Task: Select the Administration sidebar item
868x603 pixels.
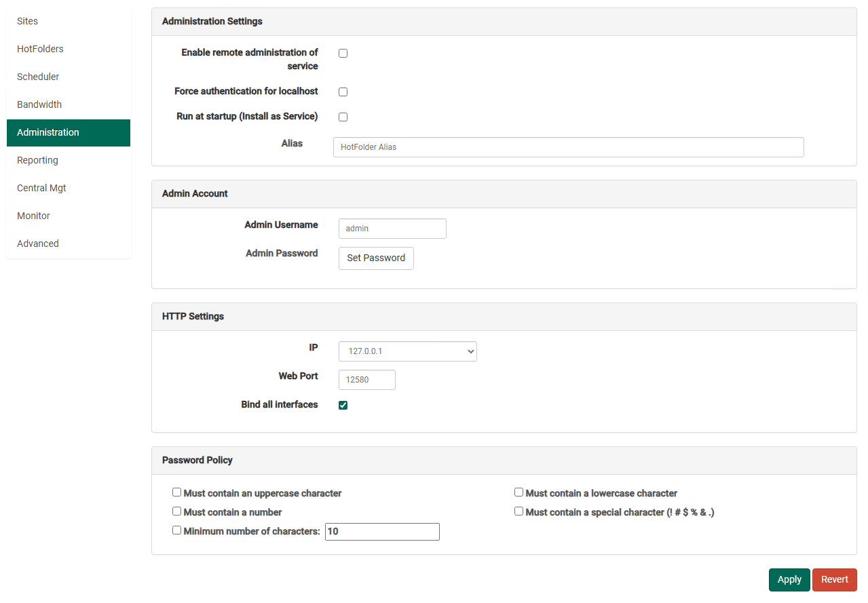Action: [x=69, y=132]
